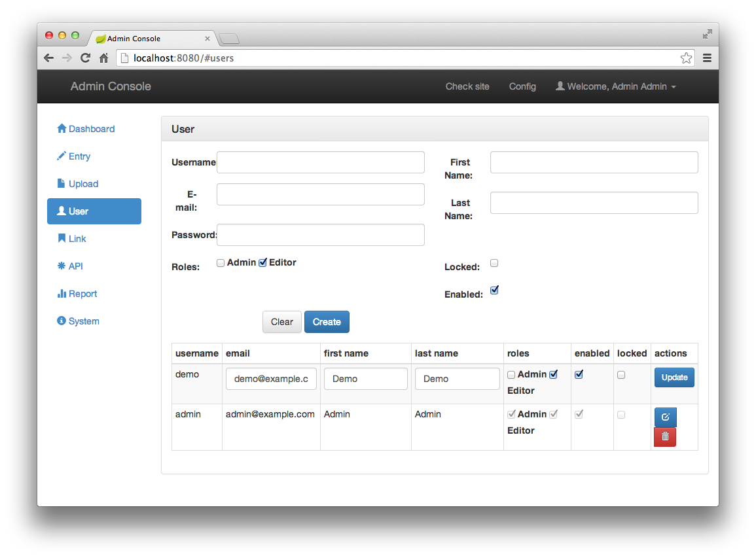Open the Chrome hamburger menu

click(708, 58)
